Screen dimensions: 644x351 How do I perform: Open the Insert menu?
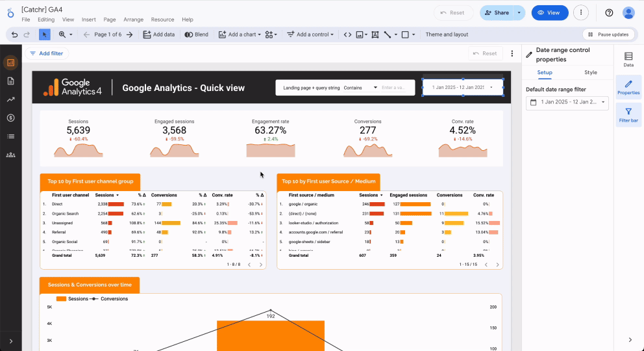(x=89, y=19)
